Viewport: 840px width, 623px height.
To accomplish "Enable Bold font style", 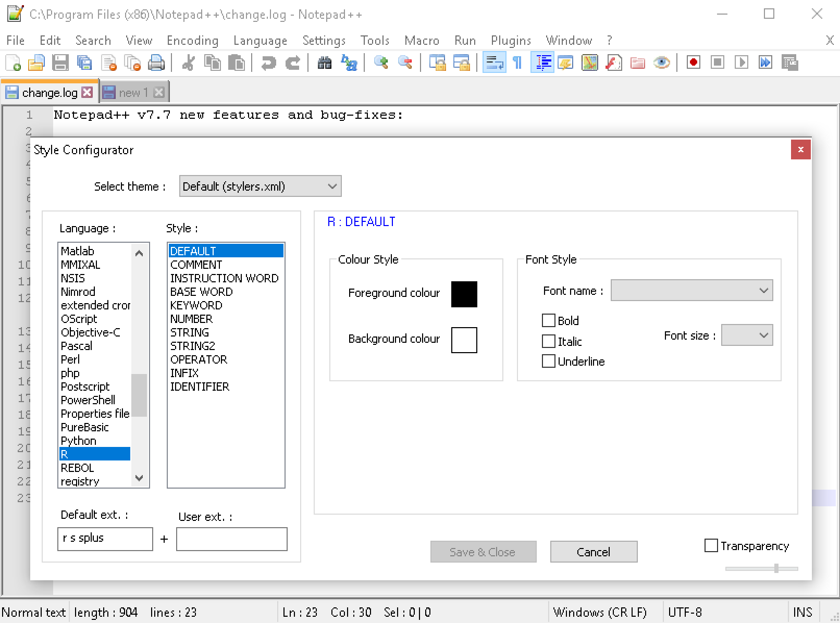I will click(549, 320).
